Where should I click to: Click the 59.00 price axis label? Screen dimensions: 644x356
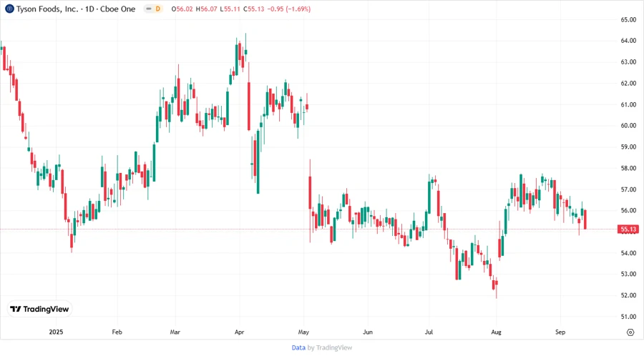click(x=628, y=147)
